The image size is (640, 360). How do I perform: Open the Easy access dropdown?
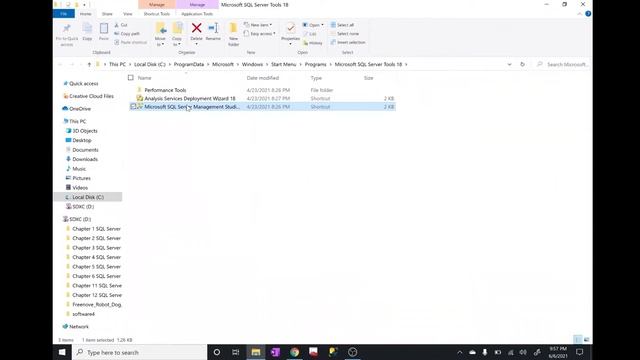(x=260, y=33)
